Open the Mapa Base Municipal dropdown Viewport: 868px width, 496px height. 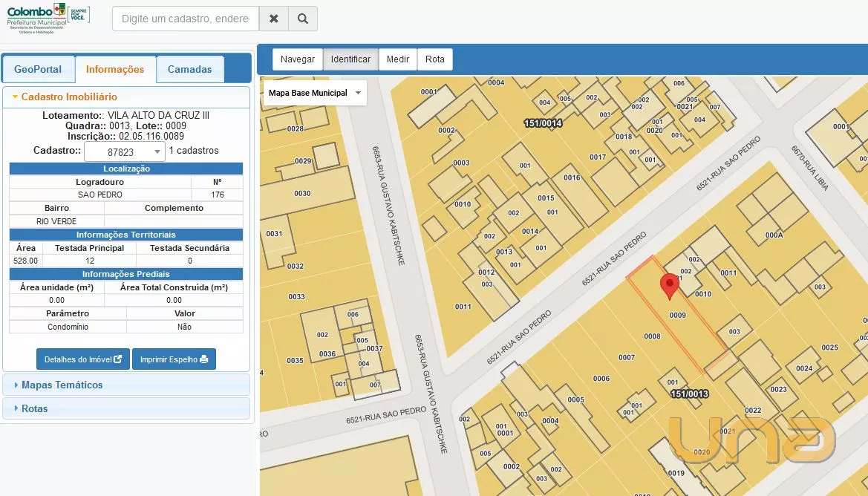pos(315,93)
